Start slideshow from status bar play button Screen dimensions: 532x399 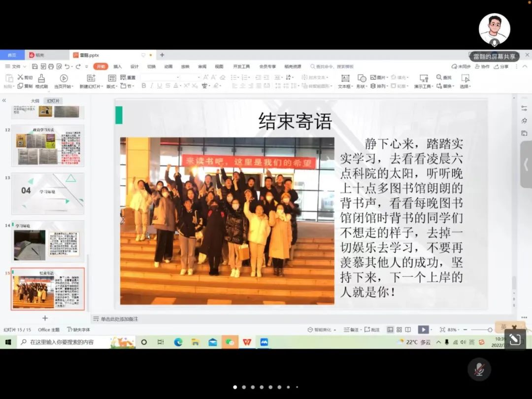(423, 330)
